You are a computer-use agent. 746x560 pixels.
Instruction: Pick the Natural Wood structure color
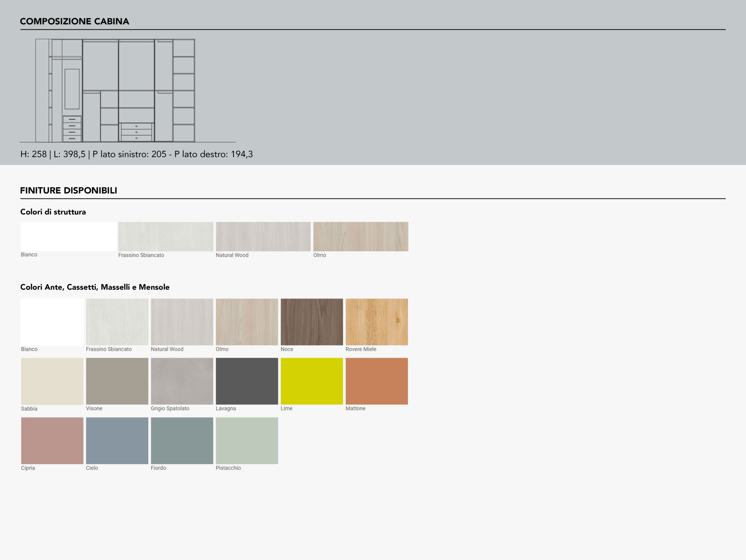[263, 236]
